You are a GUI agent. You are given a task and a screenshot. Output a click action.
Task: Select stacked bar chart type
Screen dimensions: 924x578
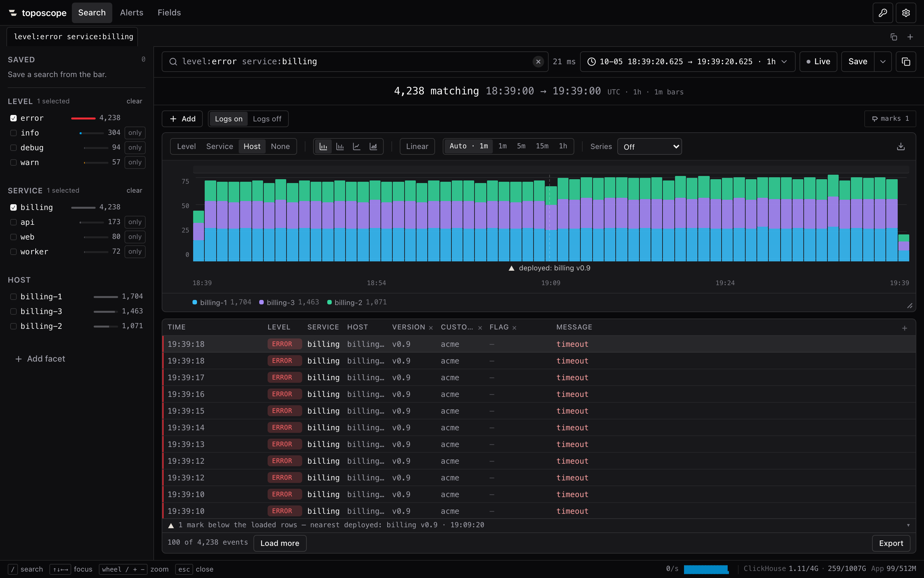pyautogui.click(x=323, y=146)
